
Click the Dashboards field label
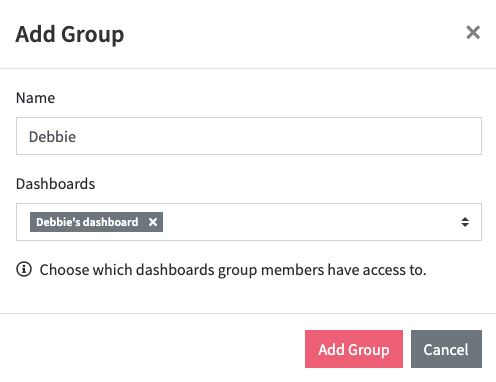pos(56,184)
